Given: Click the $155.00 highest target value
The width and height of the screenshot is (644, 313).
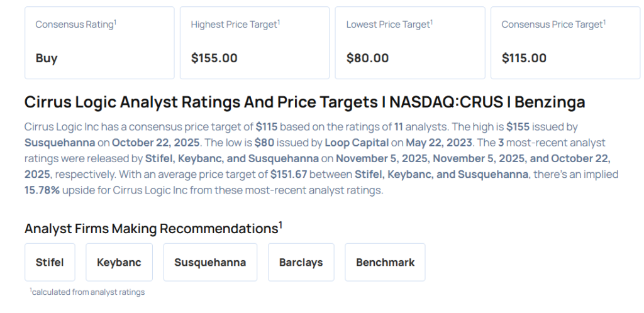Looking at the screenshot, I should point(214,58).
